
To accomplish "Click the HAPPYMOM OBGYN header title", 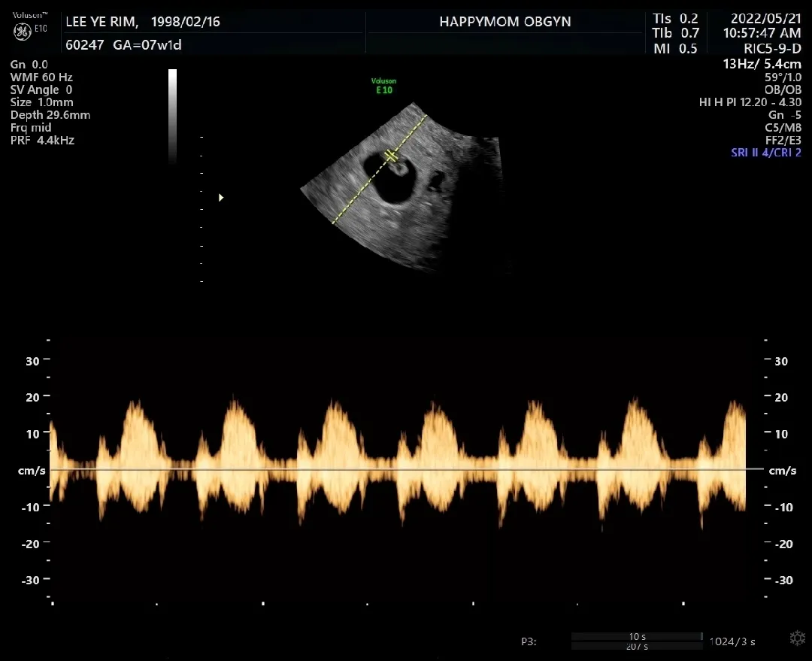I will tap(505, 22).
